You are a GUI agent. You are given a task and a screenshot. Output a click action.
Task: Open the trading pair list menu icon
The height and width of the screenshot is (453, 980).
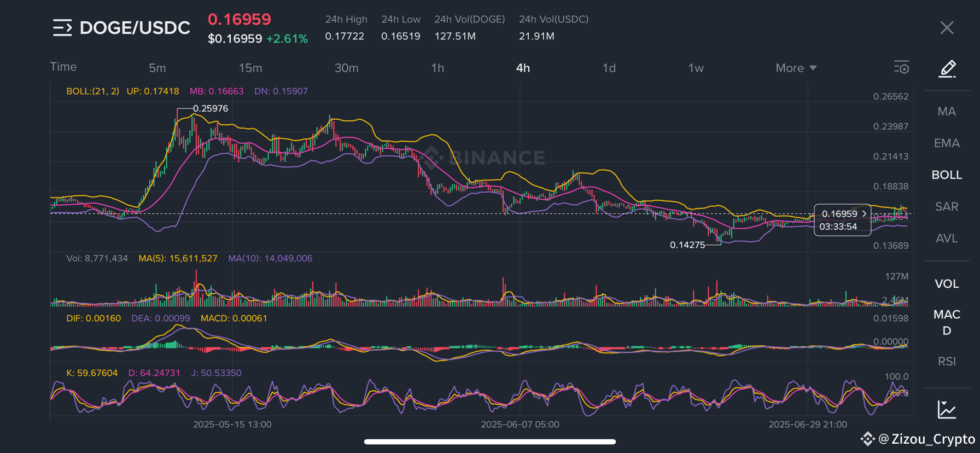[x=62, y=27]
